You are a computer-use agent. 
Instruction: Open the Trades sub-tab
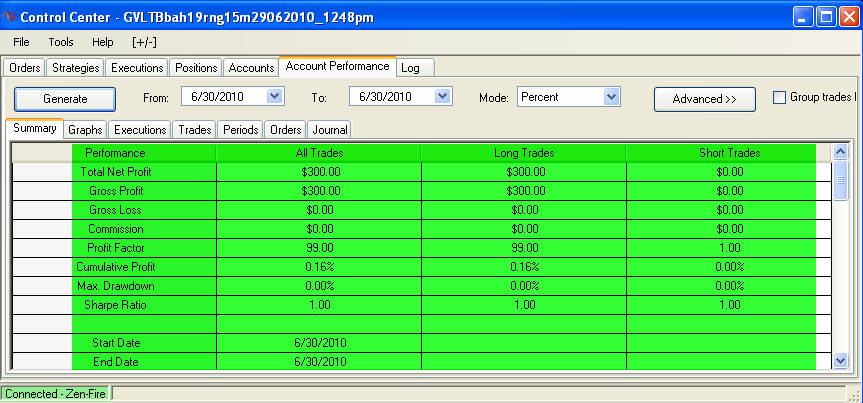coord(195,130)
